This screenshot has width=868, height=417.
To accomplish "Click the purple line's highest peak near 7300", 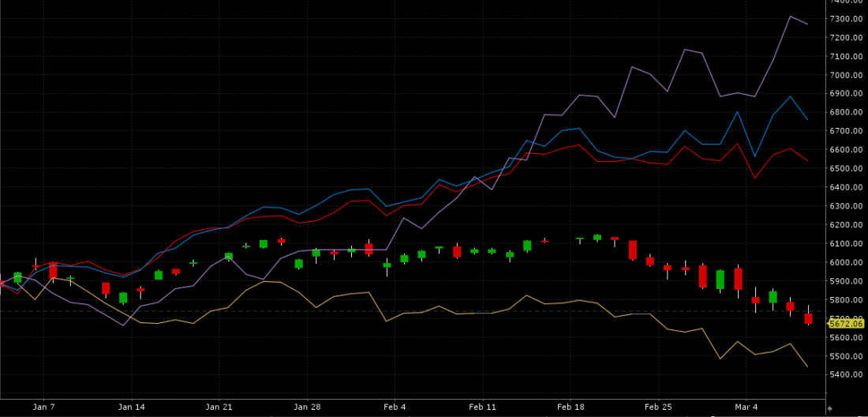I will (790, 16).
